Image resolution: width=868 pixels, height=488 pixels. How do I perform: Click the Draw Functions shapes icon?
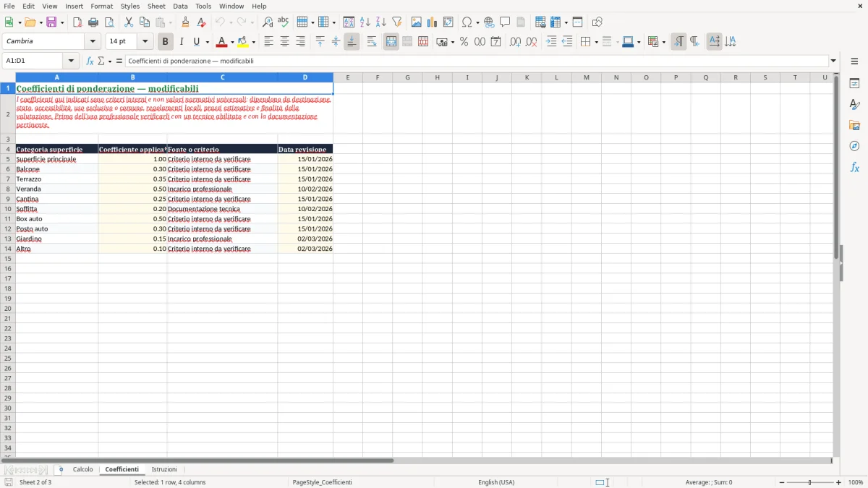[x=597, y=22]
